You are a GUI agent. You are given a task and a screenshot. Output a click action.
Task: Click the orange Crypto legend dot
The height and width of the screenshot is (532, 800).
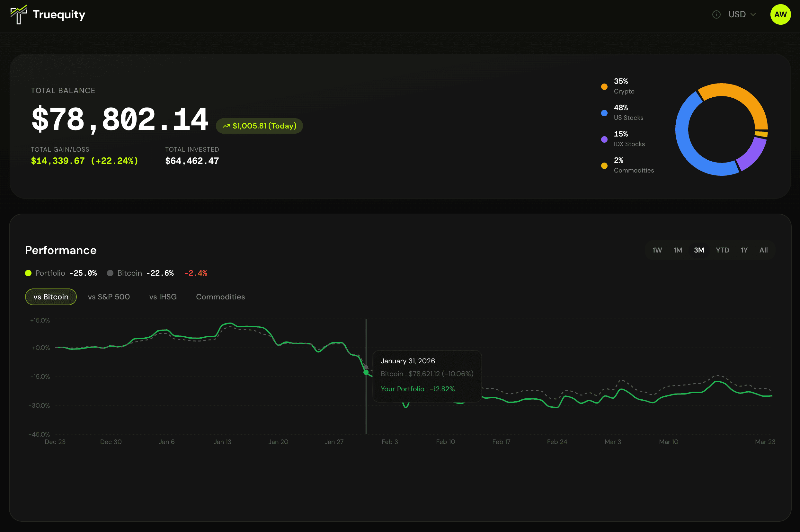coord(604,86)
